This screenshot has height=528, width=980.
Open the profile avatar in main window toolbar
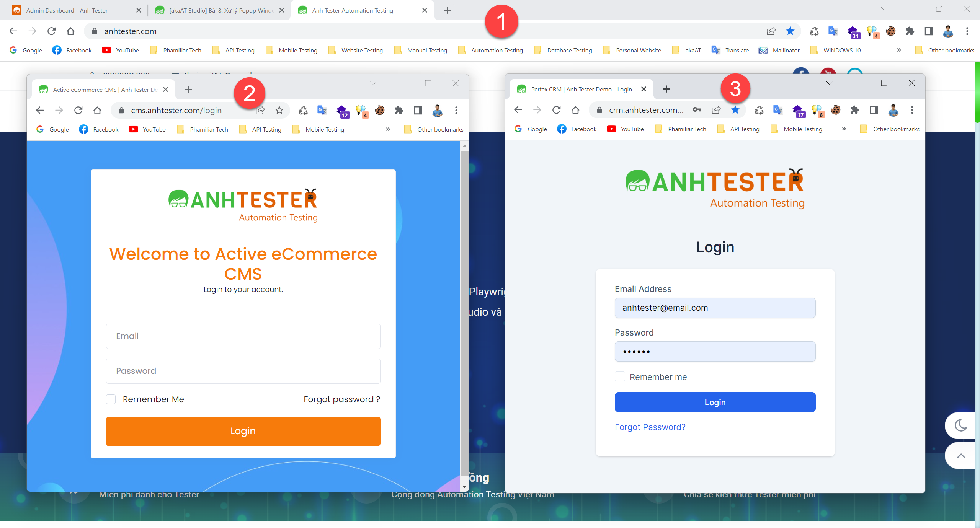(948, 31)
